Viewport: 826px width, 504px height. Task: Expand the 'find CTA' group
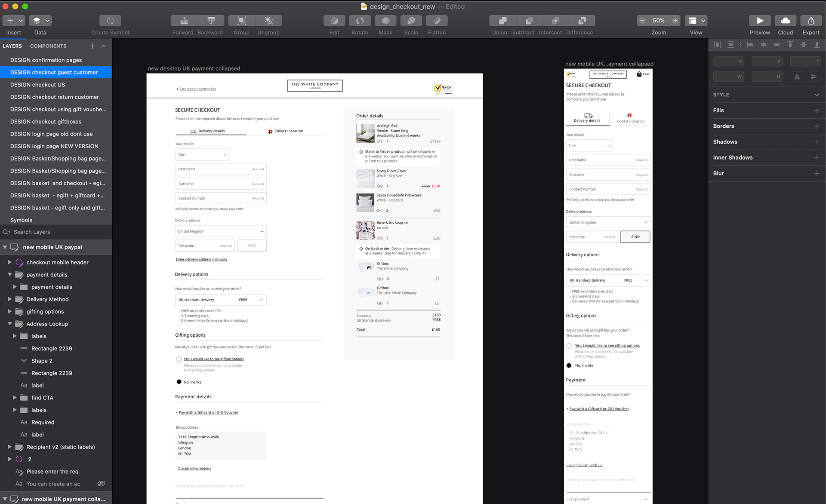click(x=15, y=398)
